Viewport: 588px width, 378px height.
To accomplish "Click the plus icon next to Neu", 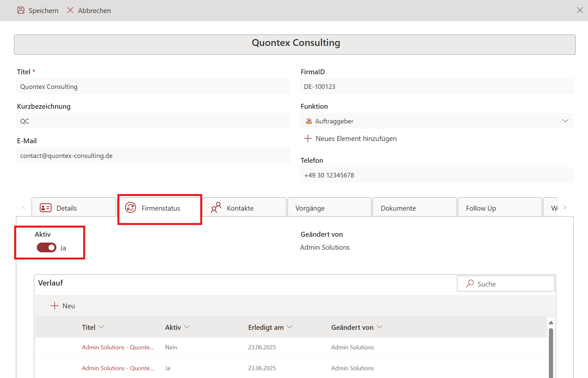I will click(x=54, y=306).
